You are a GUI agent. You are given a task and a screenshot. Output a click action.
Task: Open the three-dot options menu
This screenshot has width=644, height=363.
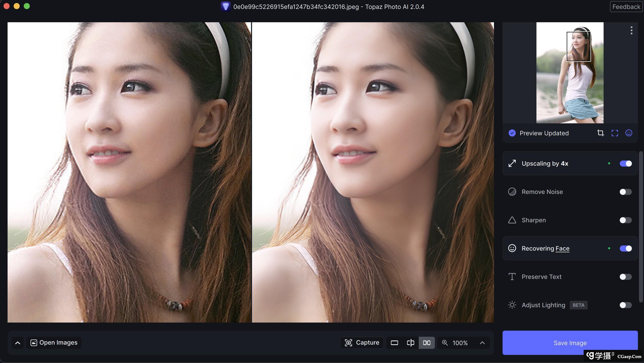click(631, 30)
